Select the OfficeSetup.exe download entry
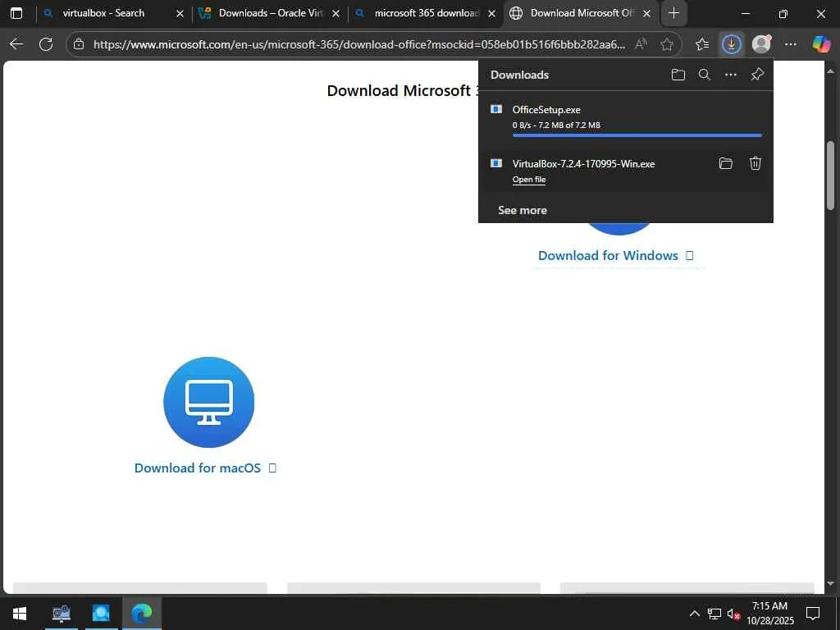The height and width of the screenshot is (630, 840). (x=626, y=118)
